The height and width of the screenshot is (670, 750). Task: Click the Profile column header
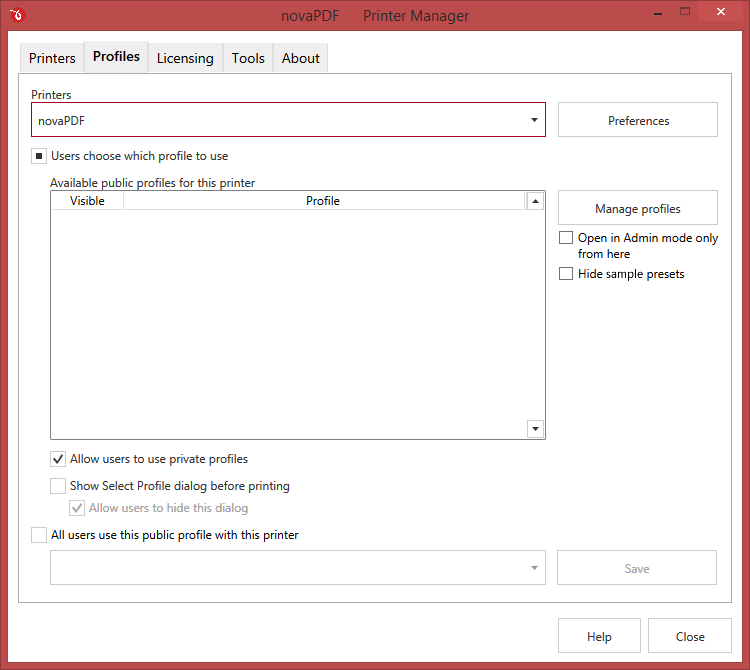pos(323,201)
